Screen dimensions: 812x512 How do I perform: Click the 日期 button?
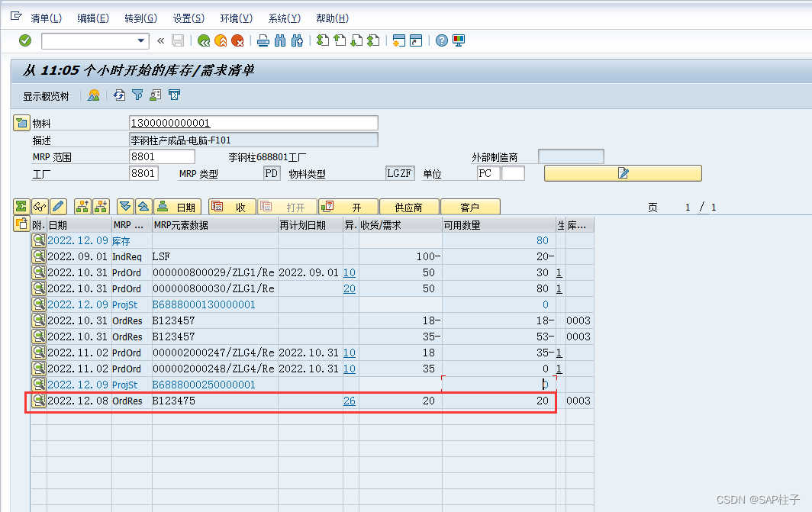(x=177, y=207)
